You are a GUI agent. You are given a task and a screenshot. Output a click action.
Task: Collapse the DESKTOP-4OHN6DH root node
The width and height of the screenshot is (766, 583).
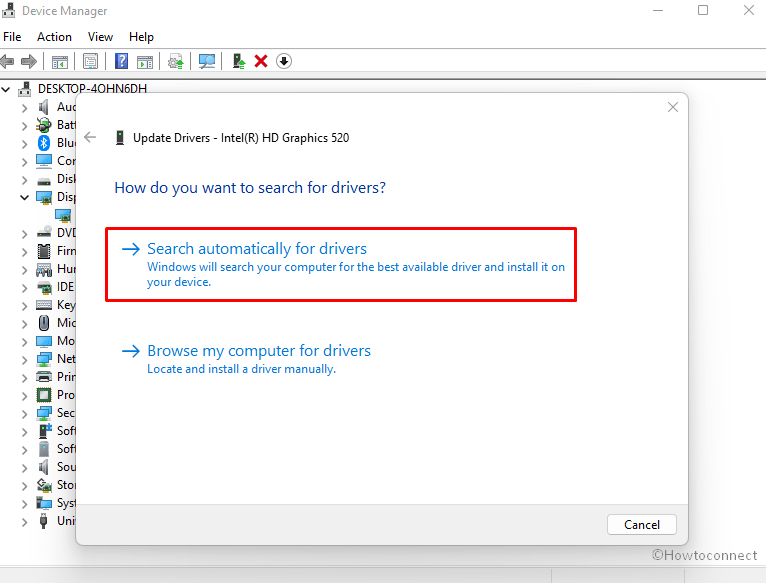tap(6, 89)
